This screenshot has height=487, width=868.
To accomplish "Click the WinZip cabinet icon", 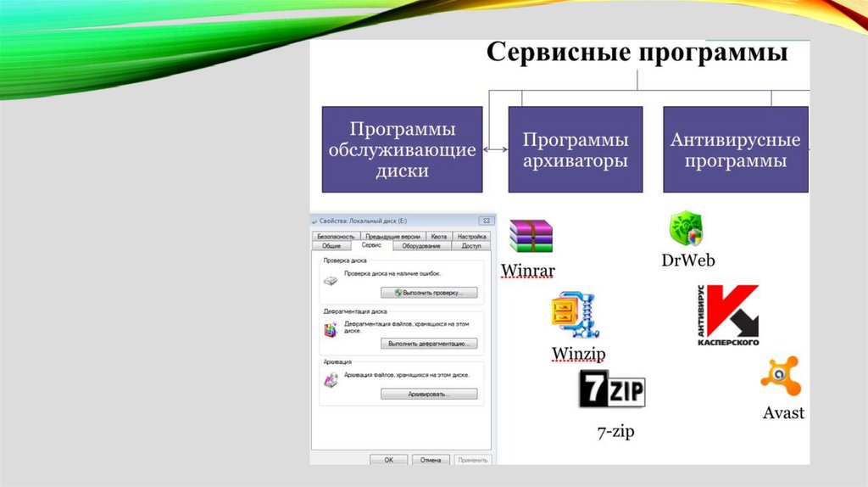I will (576, 314).
